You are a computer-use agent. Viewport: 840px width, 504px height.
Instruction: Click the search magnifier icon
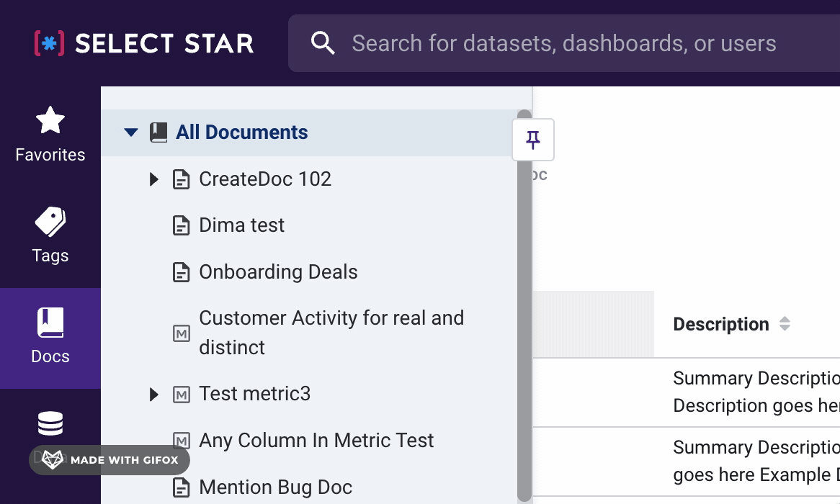tap(322, 43)
